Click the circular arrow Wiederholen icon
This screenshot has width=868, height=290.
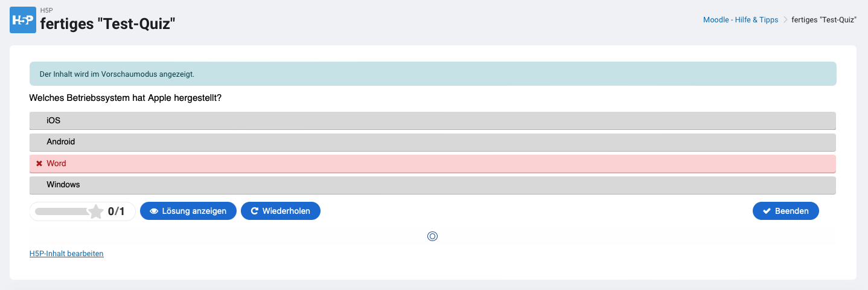(x=255, y=211)
